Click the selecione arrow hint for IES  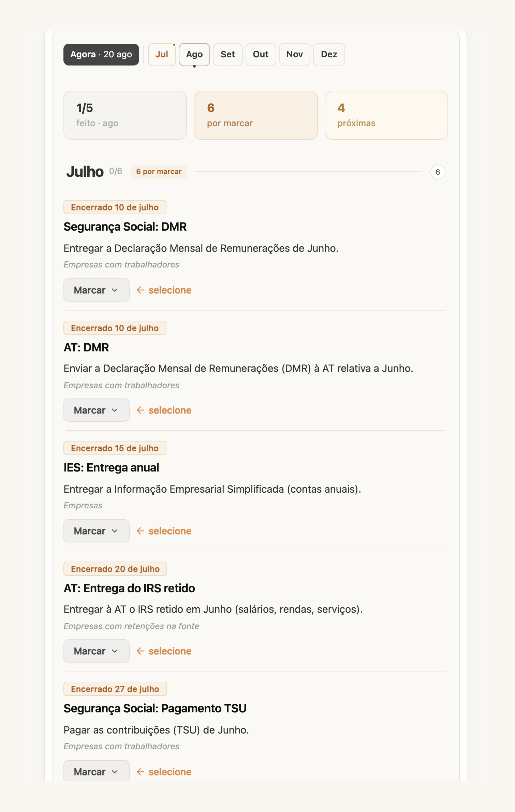coord(164,531)
